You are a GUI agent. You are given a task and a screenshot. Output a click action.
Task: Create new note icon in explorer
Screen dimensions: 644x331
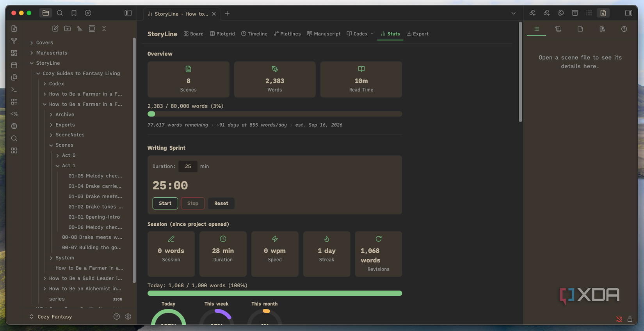[x=55, y=28]
